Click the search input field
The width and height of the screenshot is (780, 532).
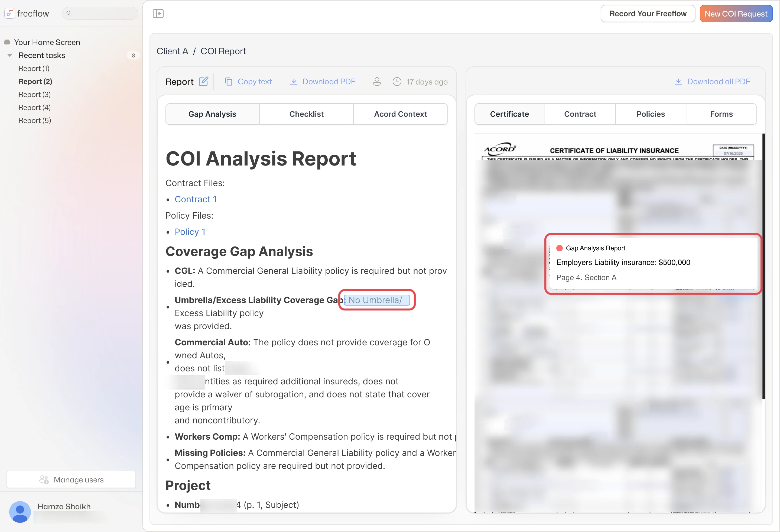[x=100, y=14]
